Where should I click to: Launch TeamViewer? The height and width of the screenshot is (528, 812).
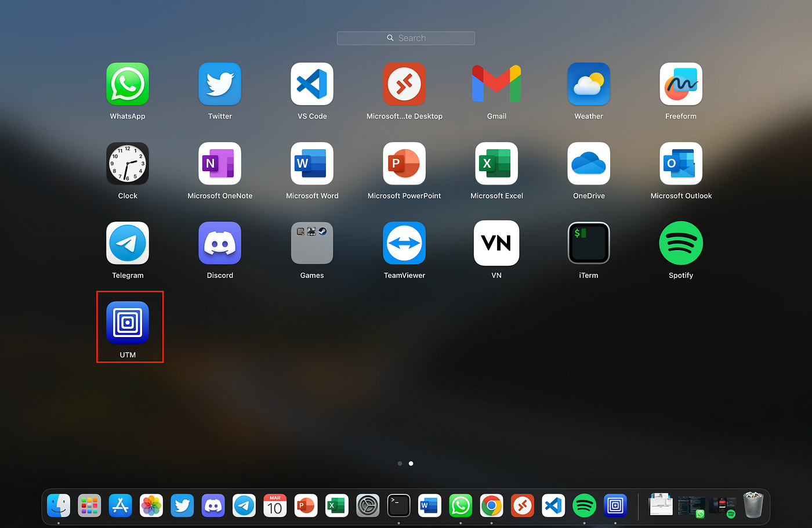click(404, 243)
